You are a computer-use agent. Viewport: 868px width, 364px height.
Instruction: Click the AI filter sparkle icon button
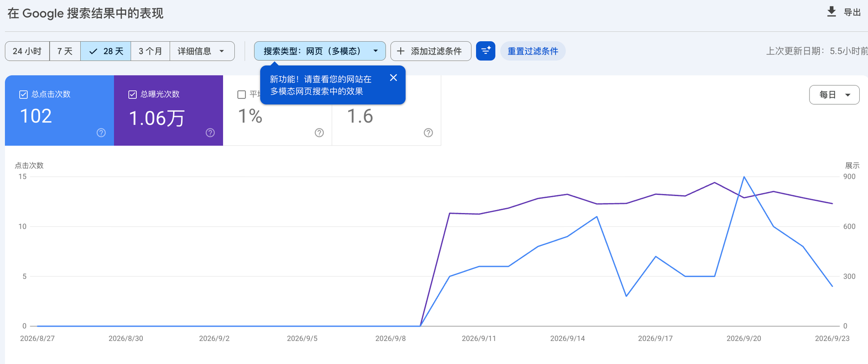pos(486,51)
